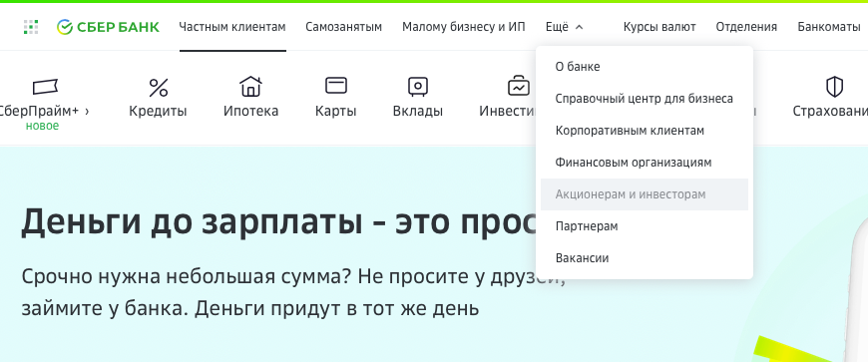The image size is (868, 362).
Task: Open Банкоматы link
Action: tap(829, 27)
